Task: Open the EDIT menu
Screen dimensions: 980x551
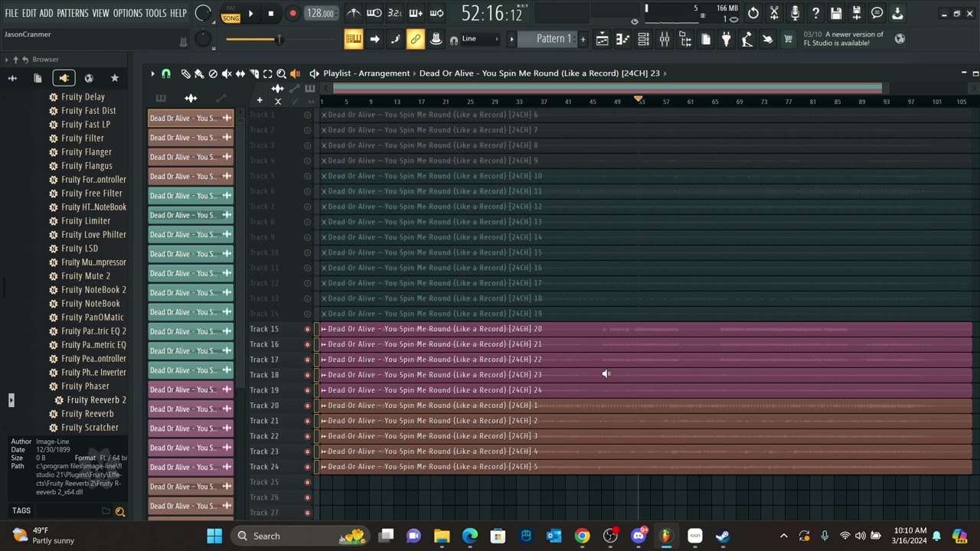Action: coord(29,13)
